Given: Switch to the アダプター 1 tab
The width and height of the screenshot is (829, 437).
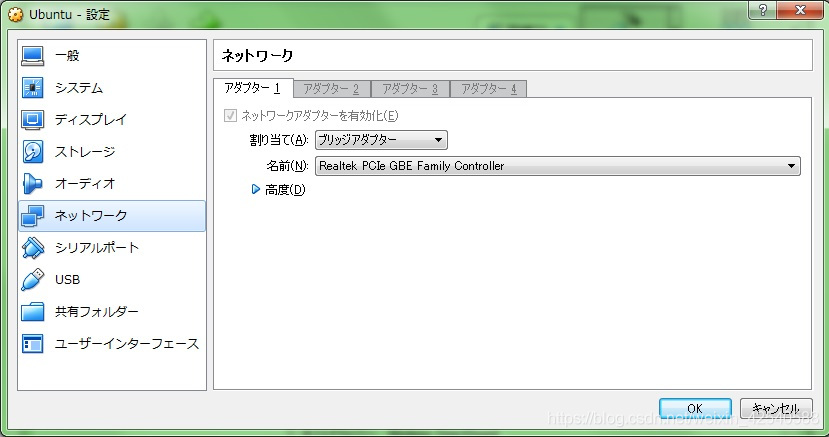Looking at the screenshot, I should 253,88.
